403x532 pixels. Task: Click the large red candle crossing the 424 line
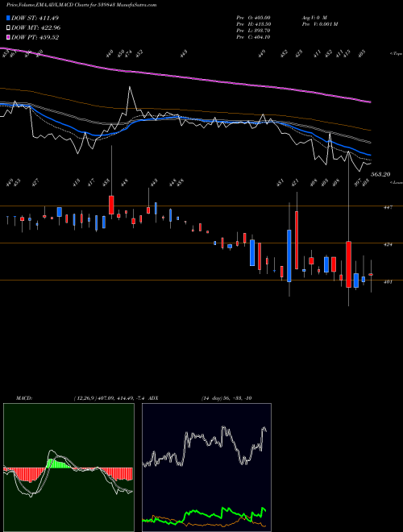[348, 264]
